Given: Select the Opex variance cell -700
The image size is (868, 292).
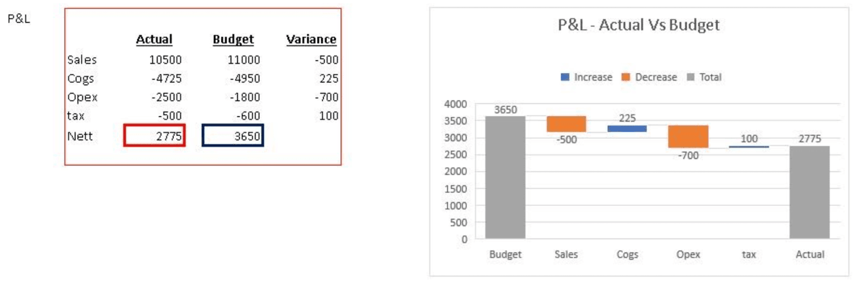Looking at the screenshot, I should (x=327, y=97).
